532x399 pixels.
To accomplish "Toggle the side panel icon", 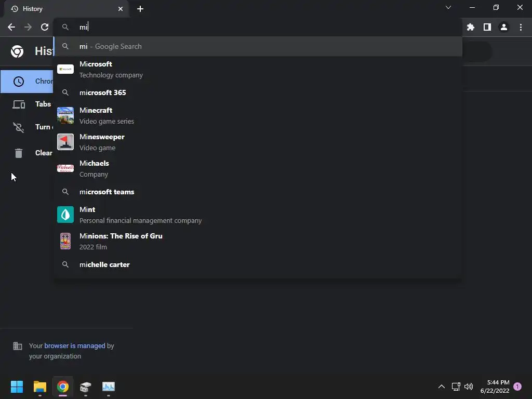I will click(487, 27).
